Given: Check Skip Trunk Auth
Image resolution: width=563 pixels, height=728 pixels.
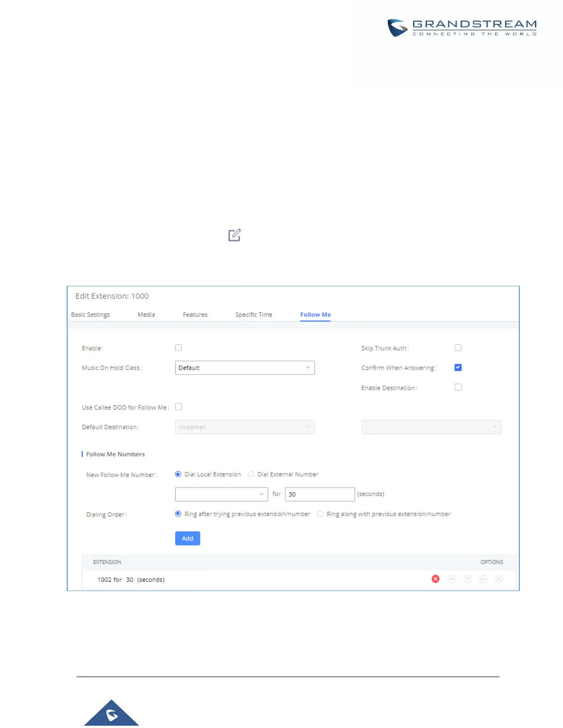Looking at the screenshot, I should [x=458, y=348].
